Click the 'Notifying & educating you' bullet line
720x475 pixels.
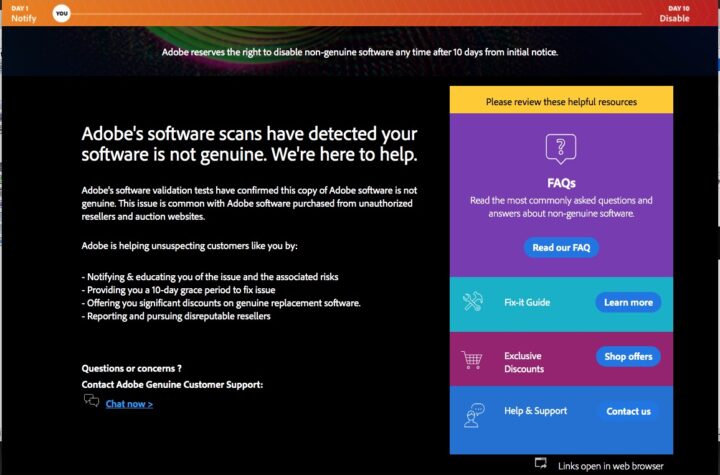[210, 277]
